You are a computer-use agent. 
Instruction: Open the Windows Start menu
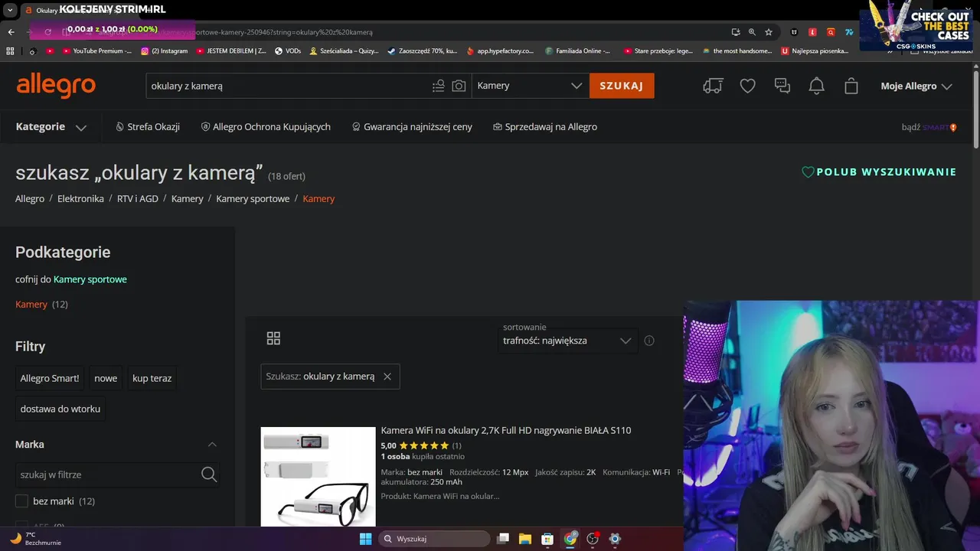click(365, 539)
